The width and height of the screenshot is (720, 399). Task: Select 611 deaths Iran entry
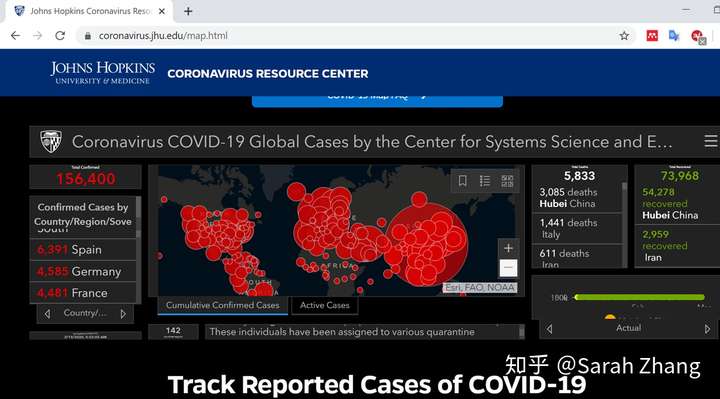(x=577, y=257)
